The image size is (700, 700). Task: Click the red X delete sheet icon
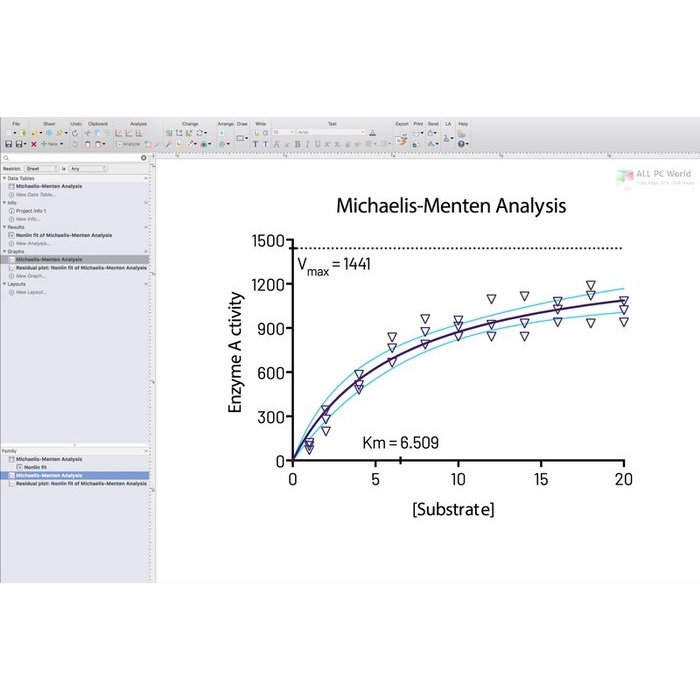33,144
